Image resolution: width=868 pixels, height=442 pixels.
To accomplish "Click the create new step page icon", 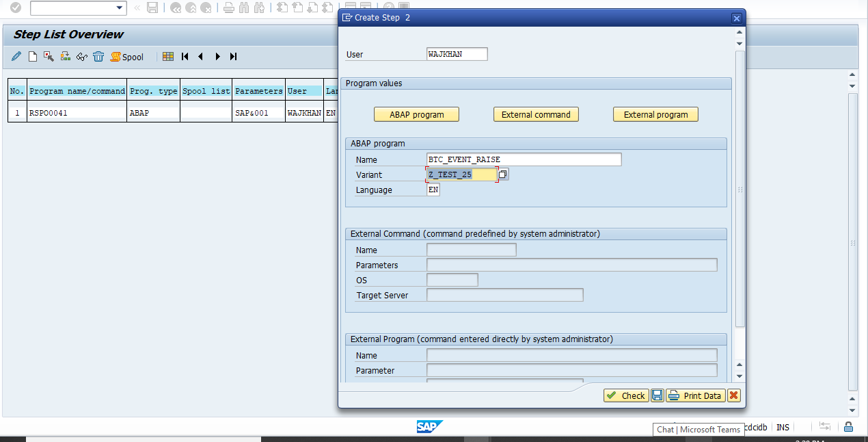I will click(x=32, y=57).
